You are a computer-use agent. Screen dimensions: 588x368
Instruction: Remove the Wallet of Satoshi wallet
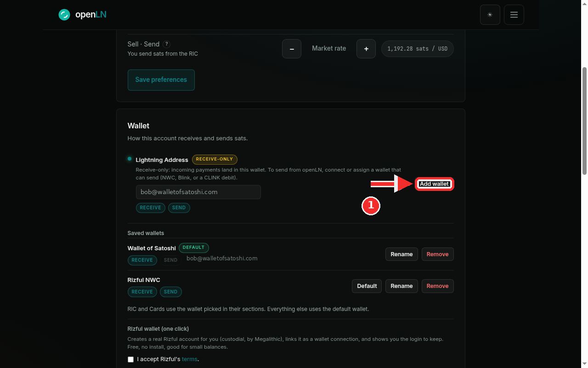[x=438, y=254]
